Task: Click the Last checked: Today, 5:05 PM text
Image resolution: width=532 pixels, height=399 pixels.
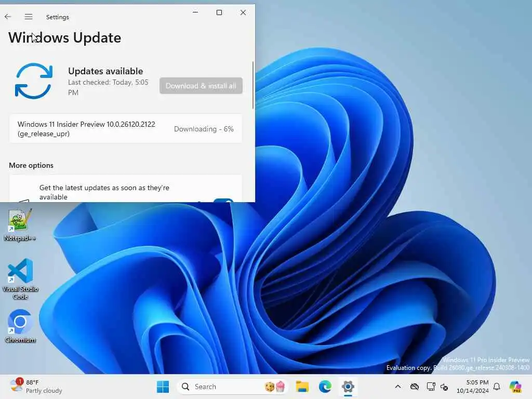Action: click(x=108, y=87)
